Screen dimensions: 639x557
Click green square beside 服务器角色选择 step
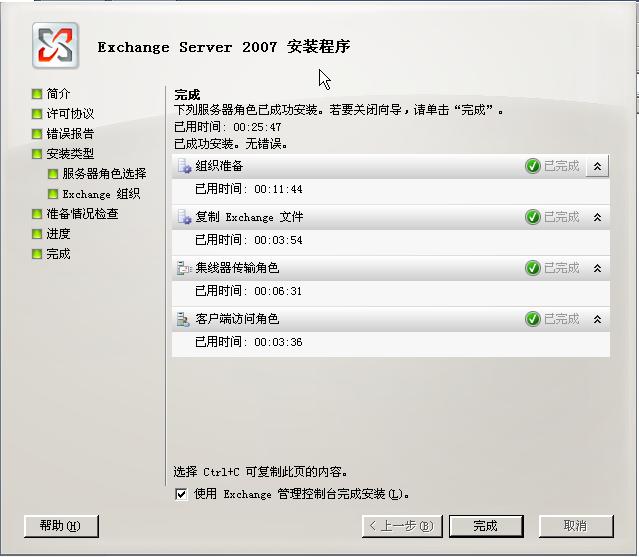click(x=53, y=174)
